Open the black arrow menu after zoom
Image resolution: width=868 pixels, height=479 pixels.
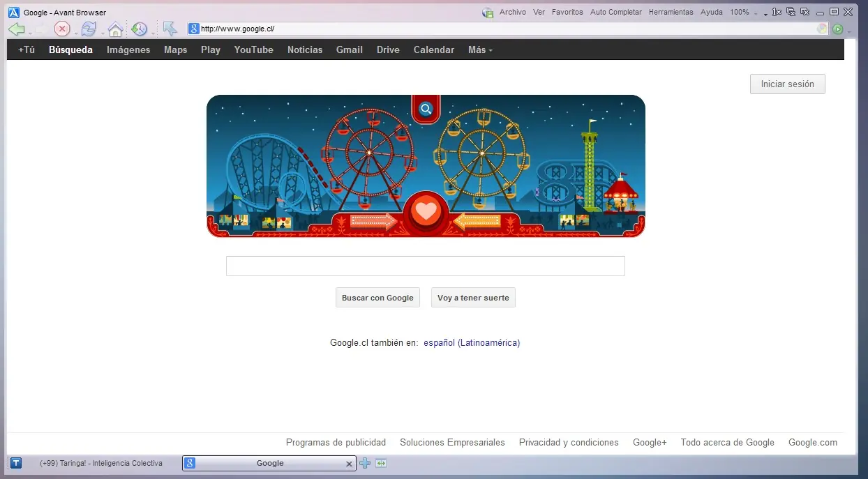[765, 14]
